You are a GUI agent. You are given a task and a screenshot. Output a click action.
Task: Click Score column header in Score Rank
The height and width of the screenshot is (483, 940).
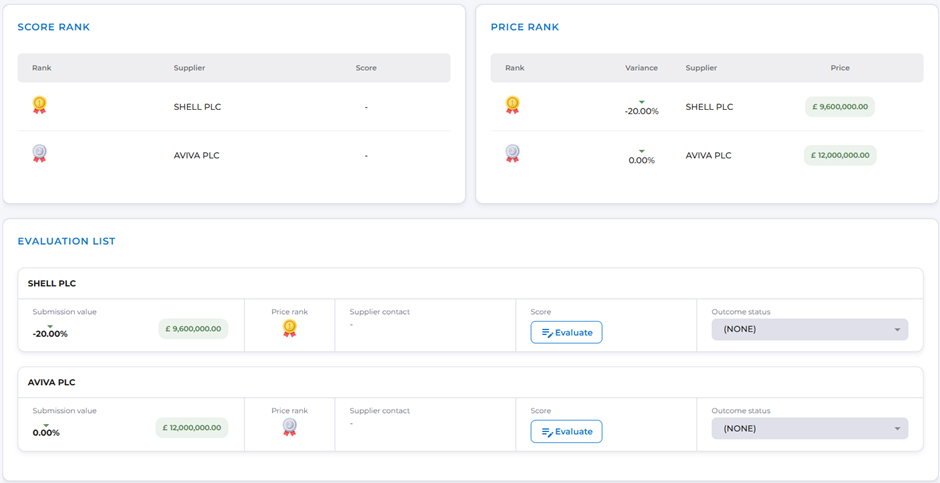tap(366, 68)
